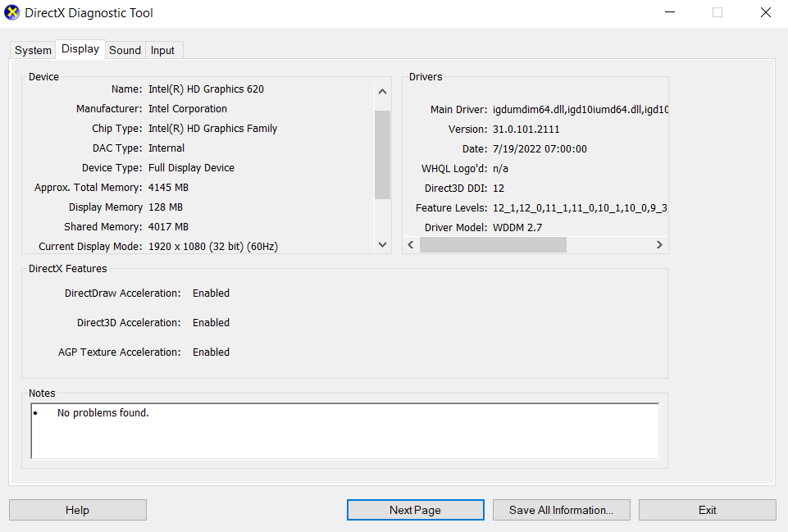788x532 pixels.
Task: Click the DirectX Diagnostic Tool title icon
Action: point(11,12)
